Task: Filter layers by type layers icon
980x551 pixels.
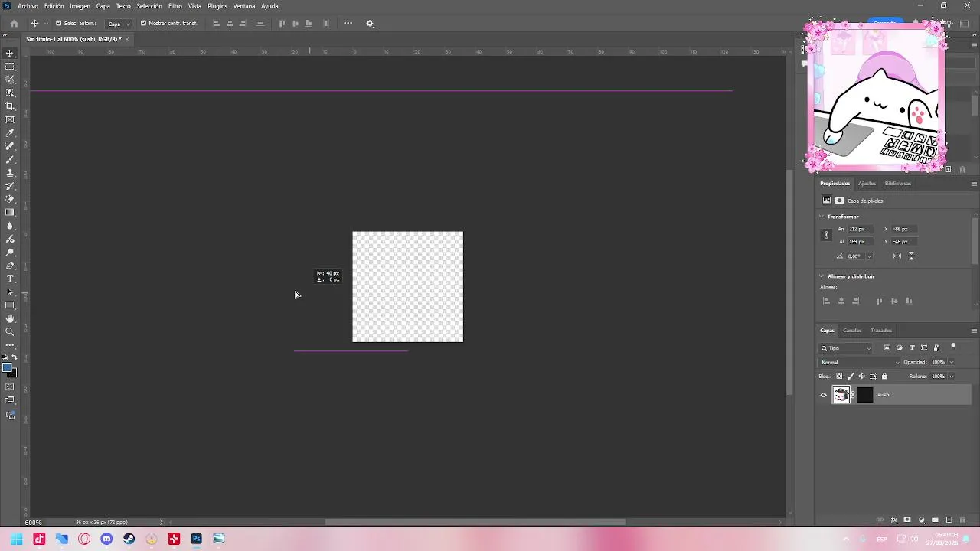Action: [x=912, y=348]
